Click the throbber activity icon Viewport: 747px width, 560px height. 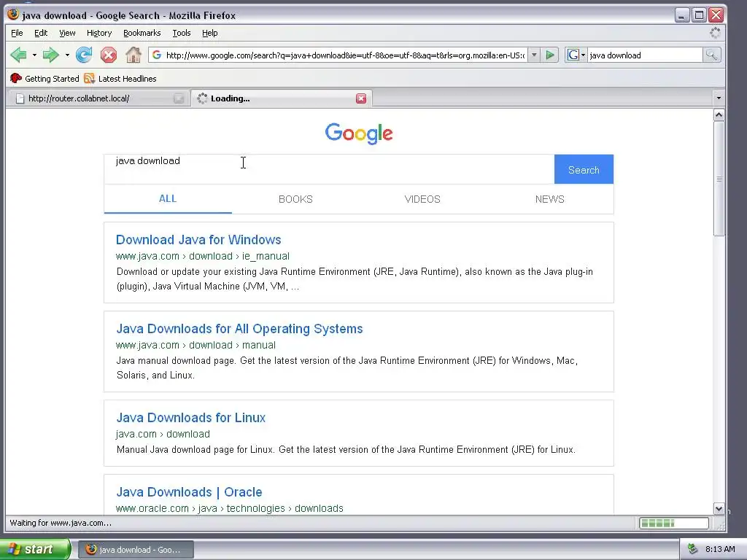click(x=715, y=33)
